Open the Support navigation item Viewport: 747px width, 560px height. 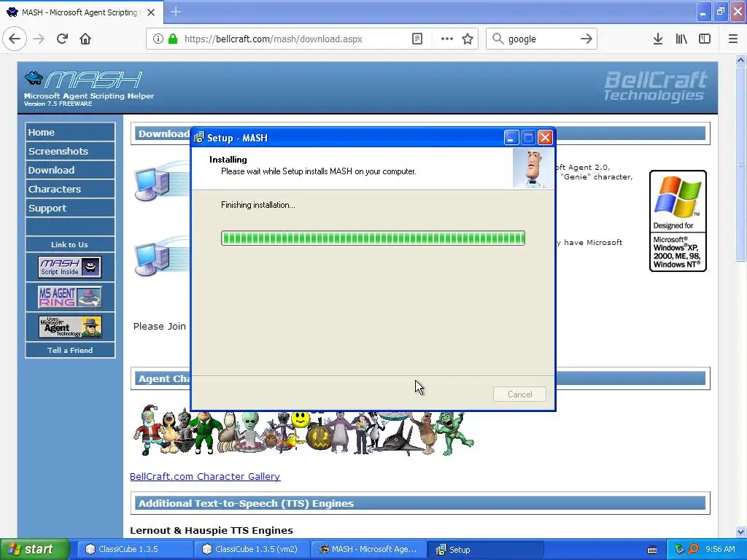[x=70, y=208]
